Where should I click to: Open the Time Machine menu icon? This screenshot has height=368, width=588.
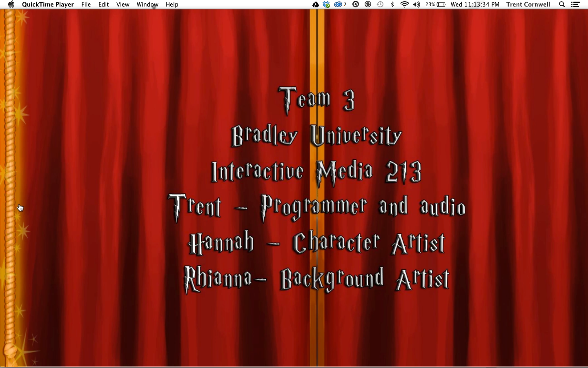coord(380,4)
